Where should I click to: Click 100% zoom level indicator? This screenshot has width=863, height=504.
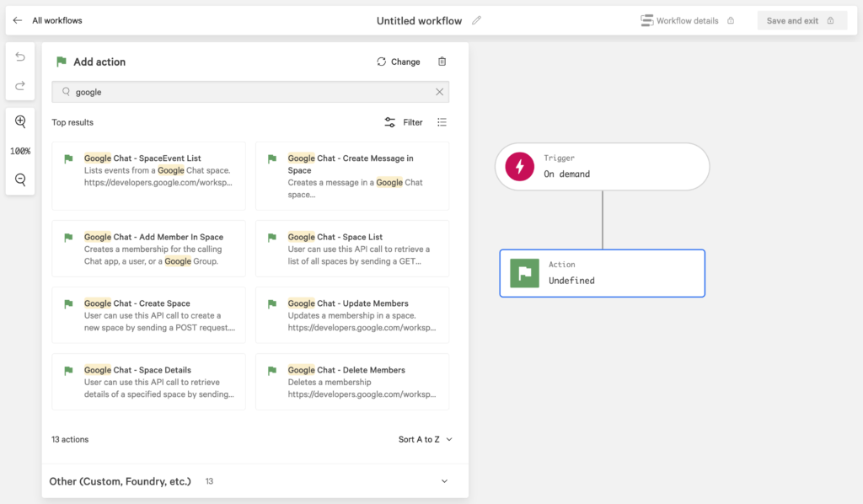[20, 151]
